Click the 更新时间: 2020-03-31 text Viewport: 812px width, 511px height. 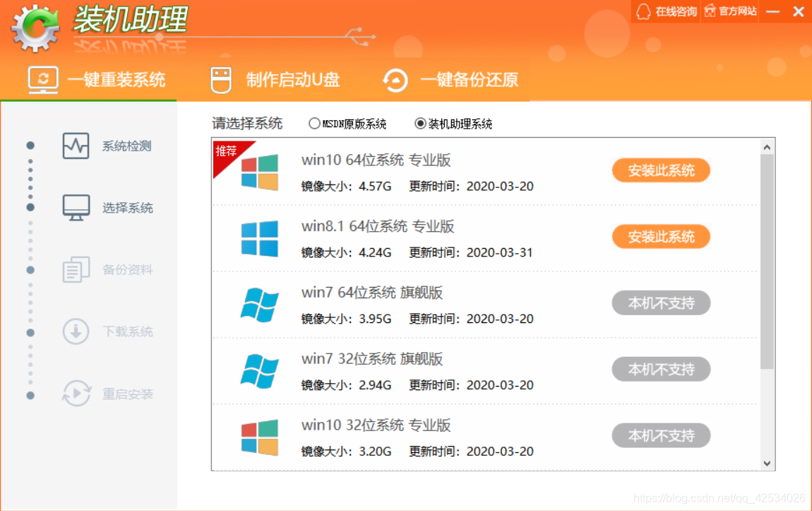(x=471, y=252)
